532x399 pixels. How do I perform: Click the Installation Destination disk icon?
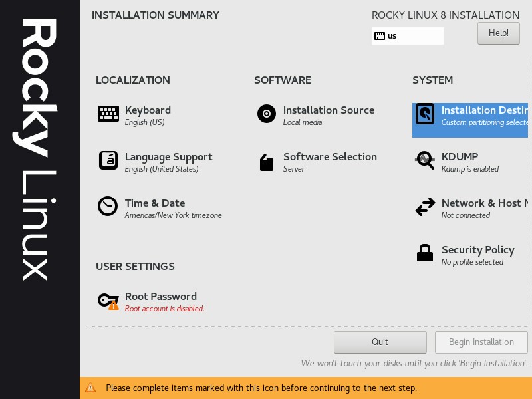point(425,114)
